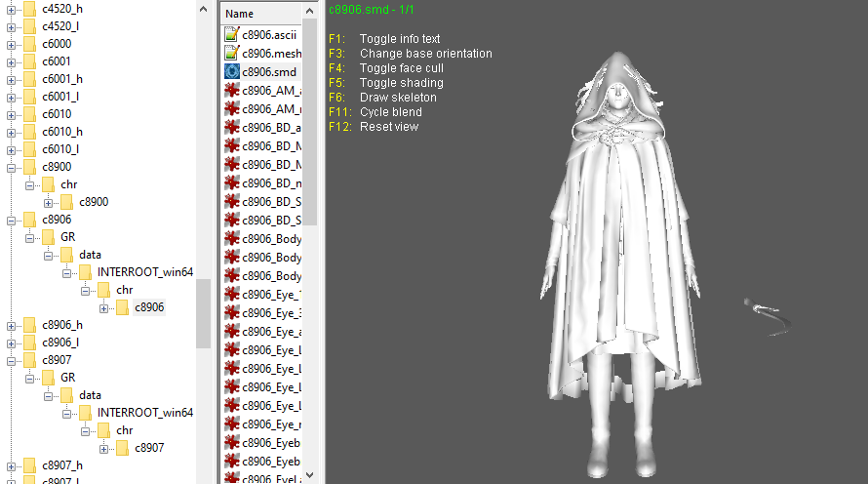Select the c8900 subfolder under chr
The image size is (868, 484).
pos(94,202)
